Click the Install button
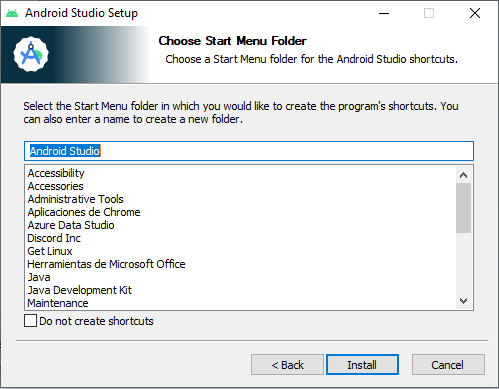 click(362, 365)
